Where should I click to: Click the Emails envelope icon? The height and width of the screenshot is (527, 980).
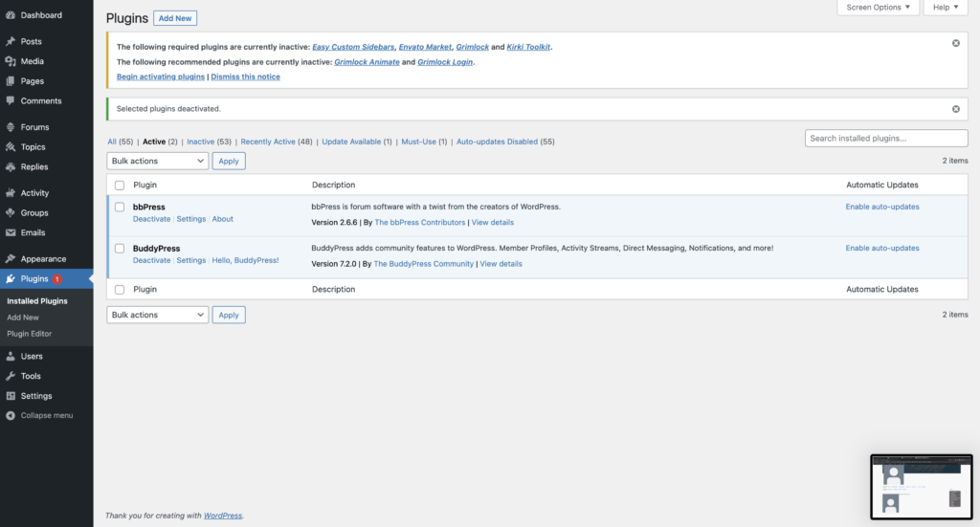click(11, 232)
